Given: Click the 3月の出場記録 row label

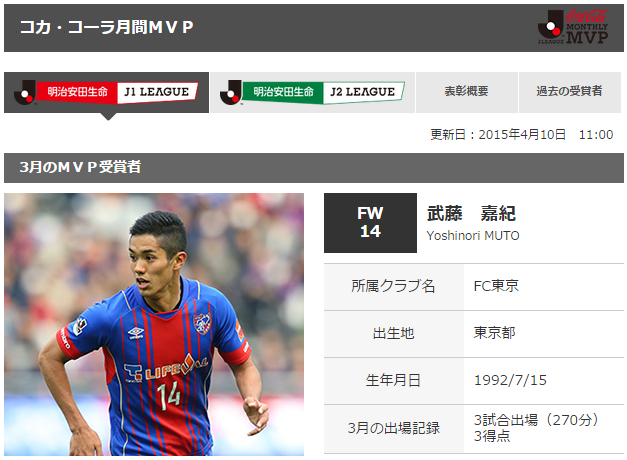Looking at the screenshot, I should pos(394,428).
